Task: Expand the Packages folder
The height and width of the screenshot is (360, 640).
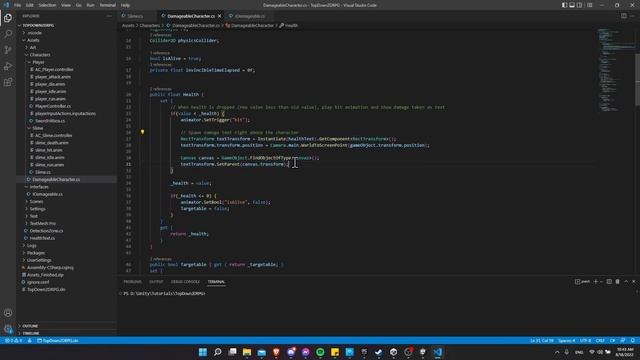Action: pos(36,253)
